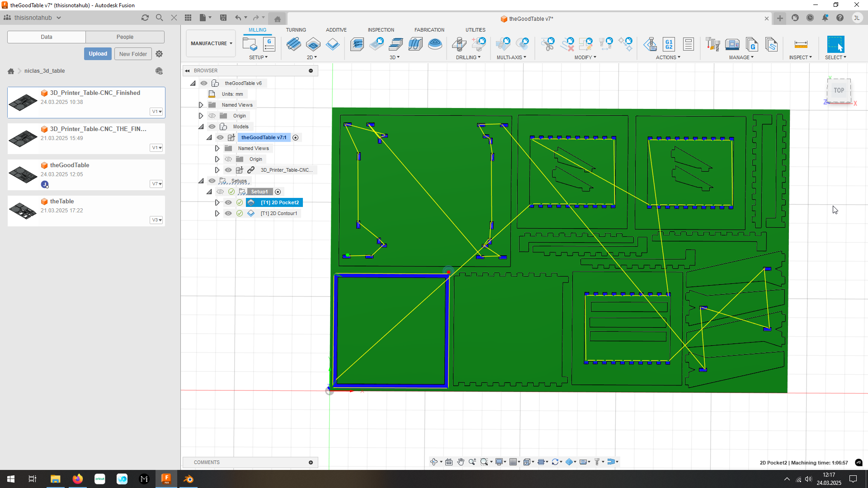Toggle visibility of top-level Origin folder
868x488 pixels.
[212, 116]
